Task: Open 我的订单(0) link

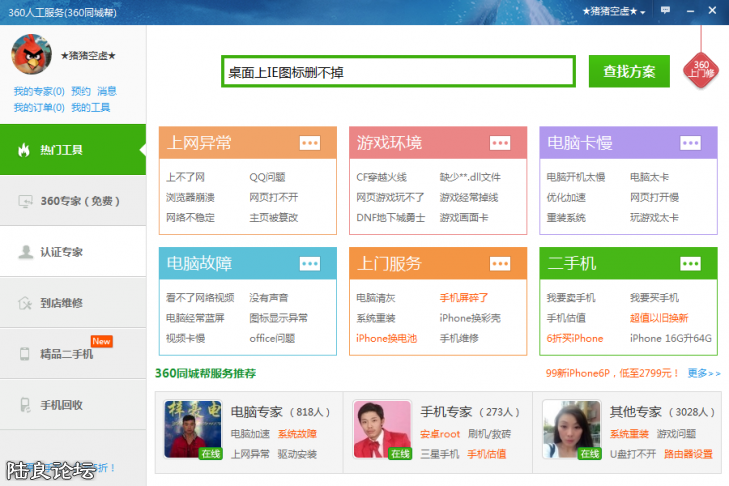Action: click(39, 108)
